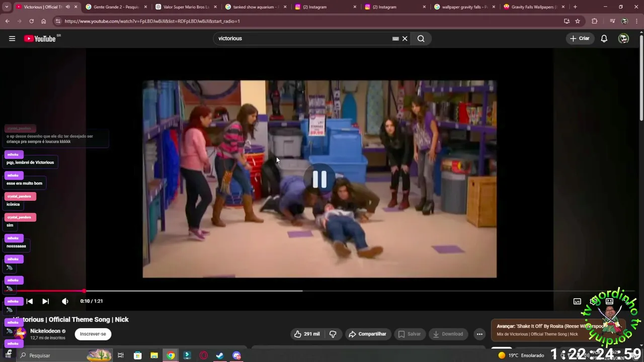This screenshot has height=362, width=644.
Task: Open the YouTube hamburger guide menu
Action: (x=12, y=39)
